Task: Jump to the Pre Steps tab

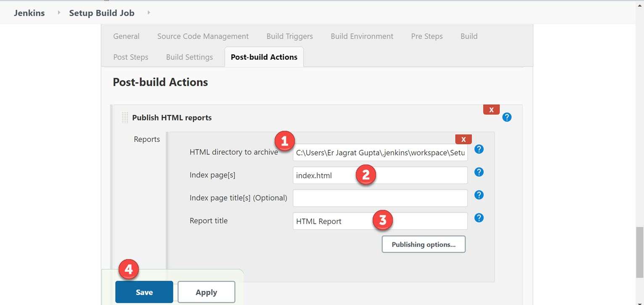Action: coord(427,36)
